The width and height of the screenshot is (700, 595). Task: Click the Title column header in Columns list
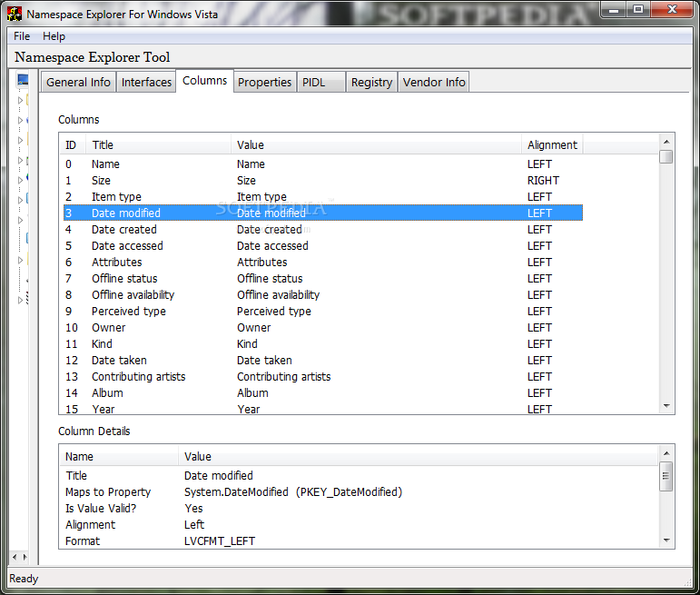pos(159,144)
